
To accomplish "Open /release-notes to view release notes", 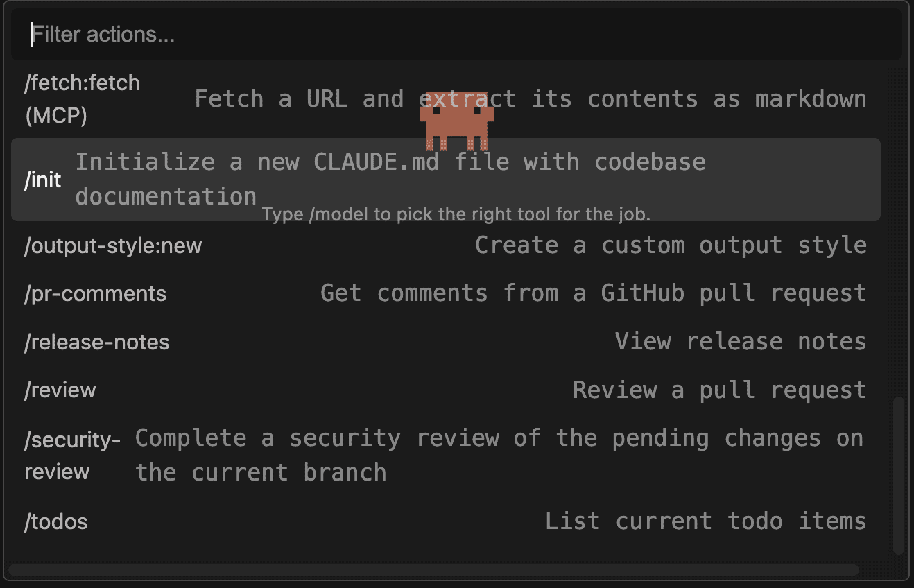I will (96, 341).
